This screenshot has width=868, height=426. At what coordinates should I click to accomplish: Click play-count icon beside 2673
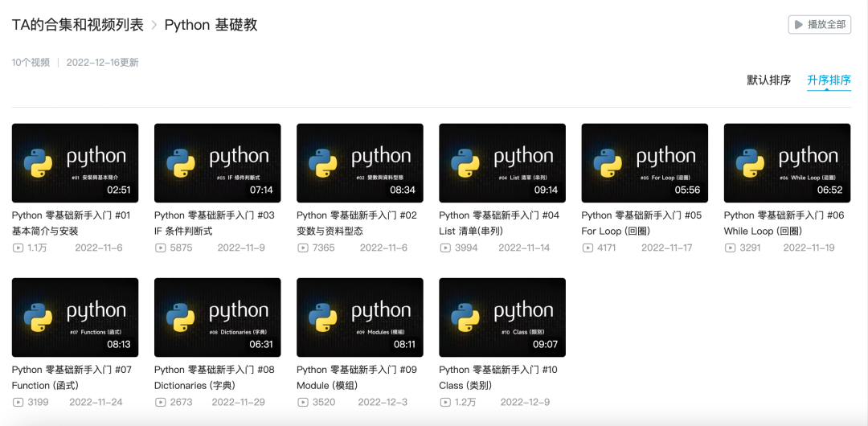(x=160, y=402)
